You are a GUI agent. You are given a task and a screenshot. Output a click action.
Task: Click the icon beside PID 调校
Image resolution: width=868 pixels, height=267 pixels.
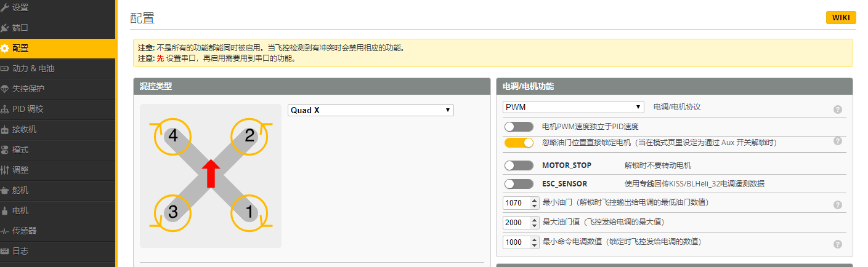point(4,109)
